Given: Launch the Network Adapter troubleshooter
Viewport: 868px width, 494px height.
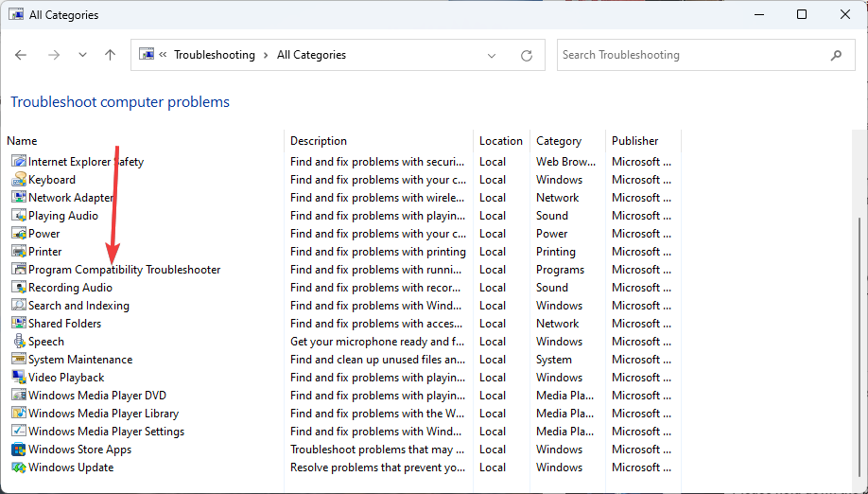Looking at the screenshot, I should [x=71, y=198].
